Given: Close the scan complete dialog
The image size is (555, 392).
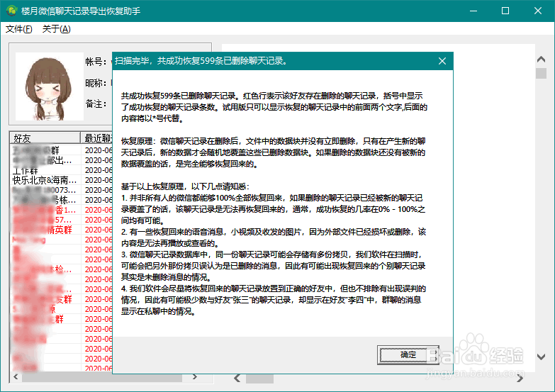Looking at the screenshot, I should 442,61.
